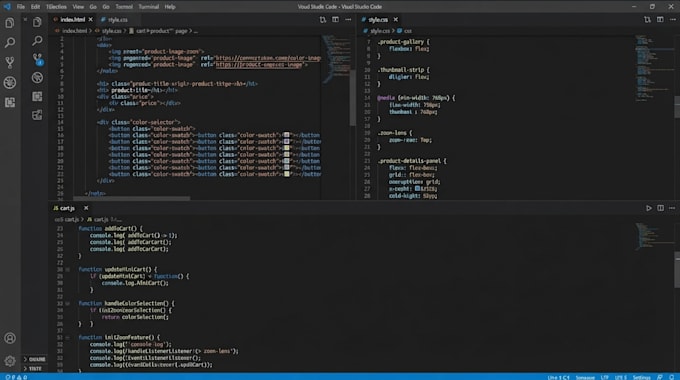Click the notifications bell in status bar
680x380 pixels.
pos(672,377)
